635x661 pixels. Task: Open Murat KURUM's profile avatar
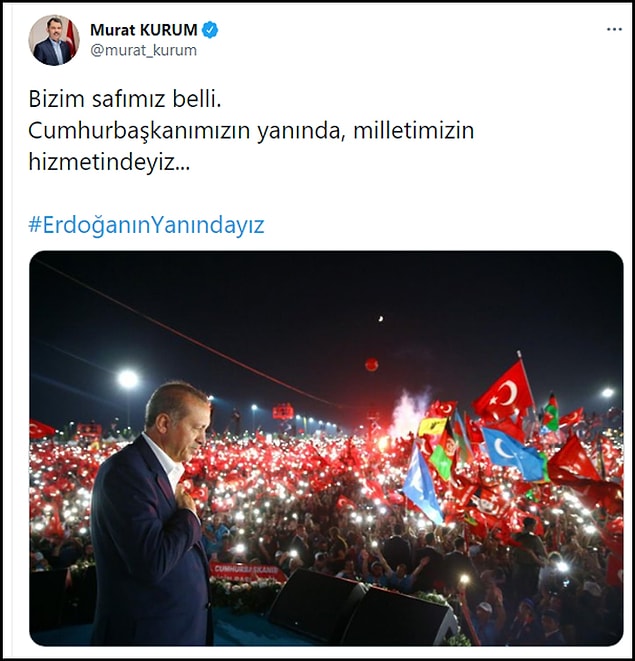point(54,40)
